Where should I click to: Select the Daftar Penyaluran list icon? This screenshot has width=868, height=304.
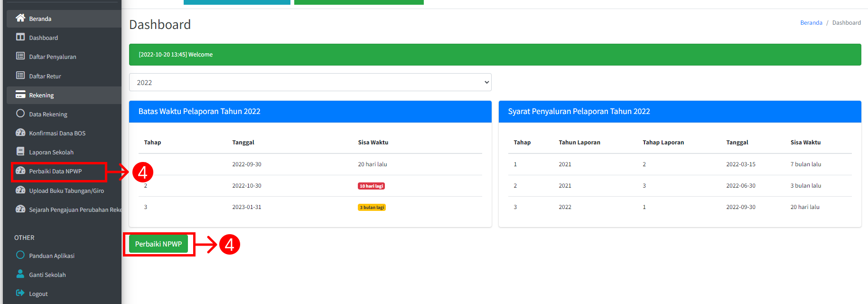(x=20, y=56)
